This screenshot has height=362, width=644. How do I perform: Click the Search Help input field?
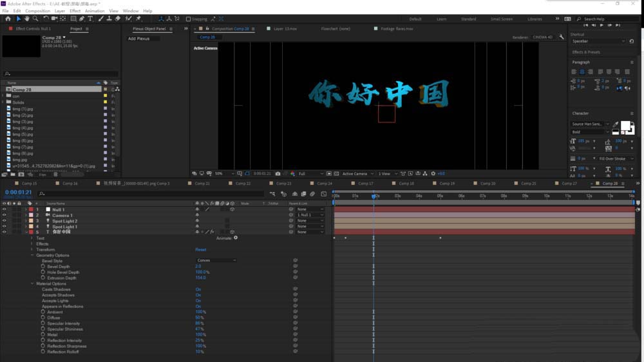click(x=607, y=19)
